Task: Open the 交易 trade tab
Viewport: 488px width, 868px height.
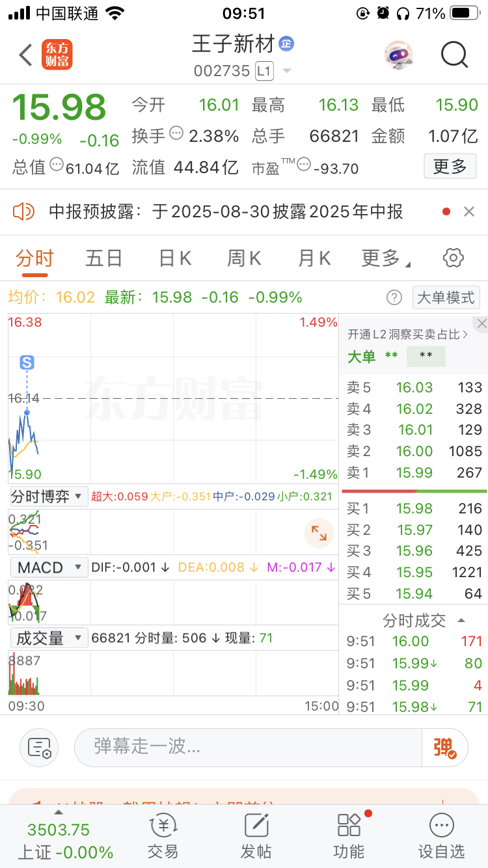Action: pyautogui.click(x=163, y=837)
